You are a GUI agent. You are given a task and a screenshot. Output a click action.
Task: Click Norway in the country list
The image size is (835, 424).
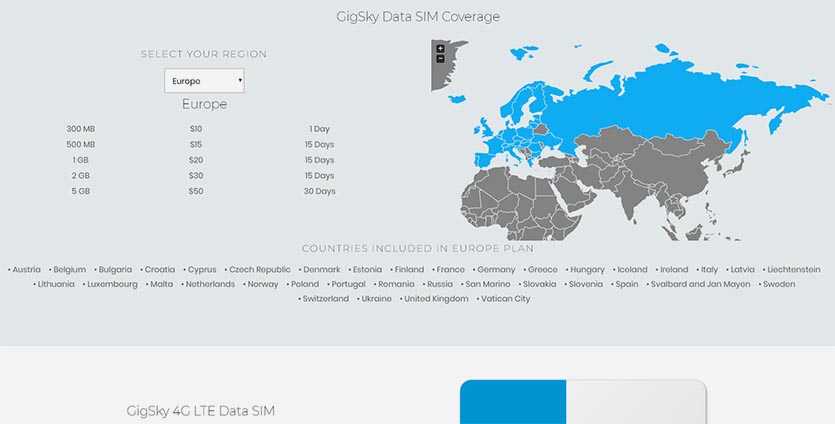(263, 284)
